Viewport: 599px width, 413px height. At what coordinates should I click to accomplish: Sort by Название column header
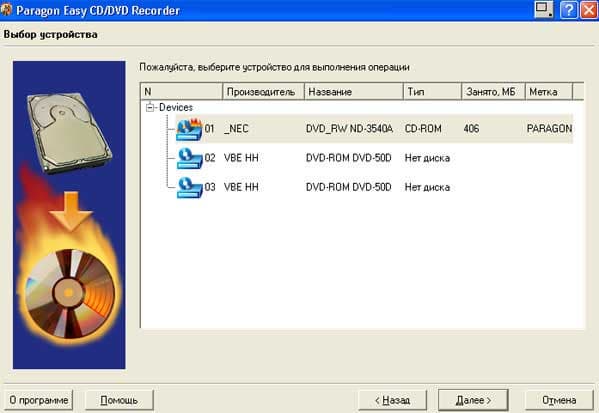(x=354, y=92)
